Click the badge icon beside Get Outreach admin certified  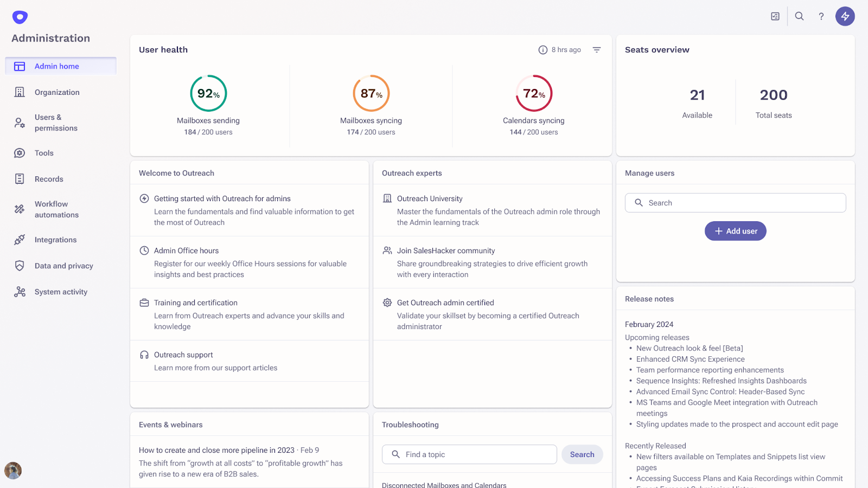(387, 303)
